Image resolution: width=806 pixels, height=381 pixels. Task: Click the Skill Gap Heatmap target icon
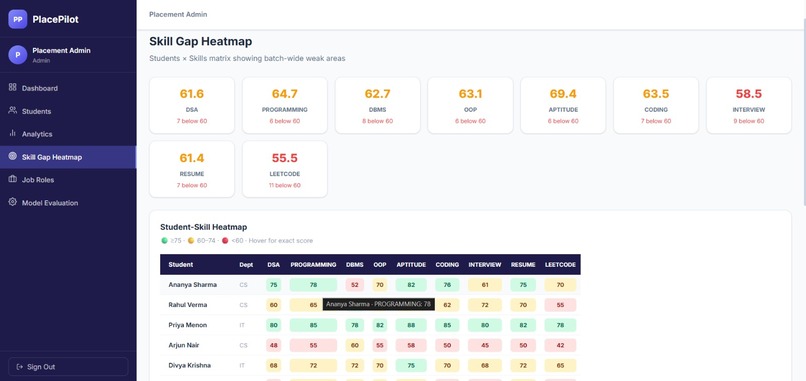point(13,156)
